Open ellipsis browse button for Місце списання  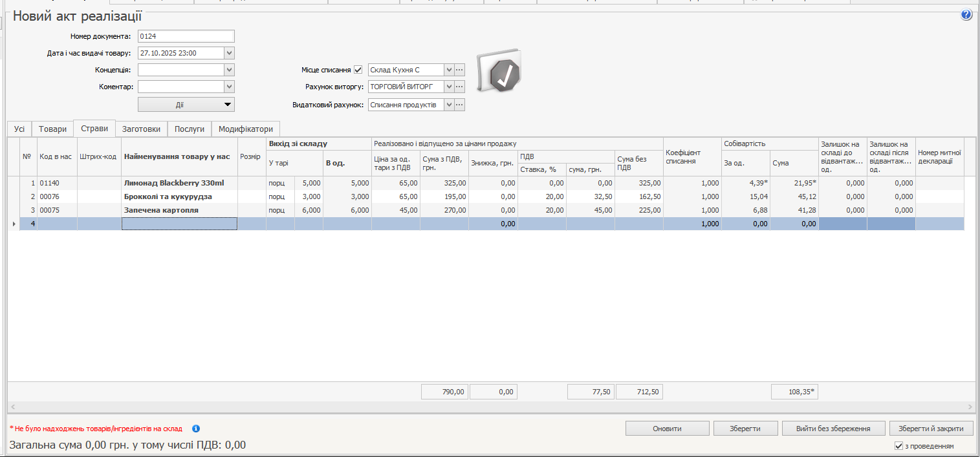pyautogui.click(x=460, y=70)
